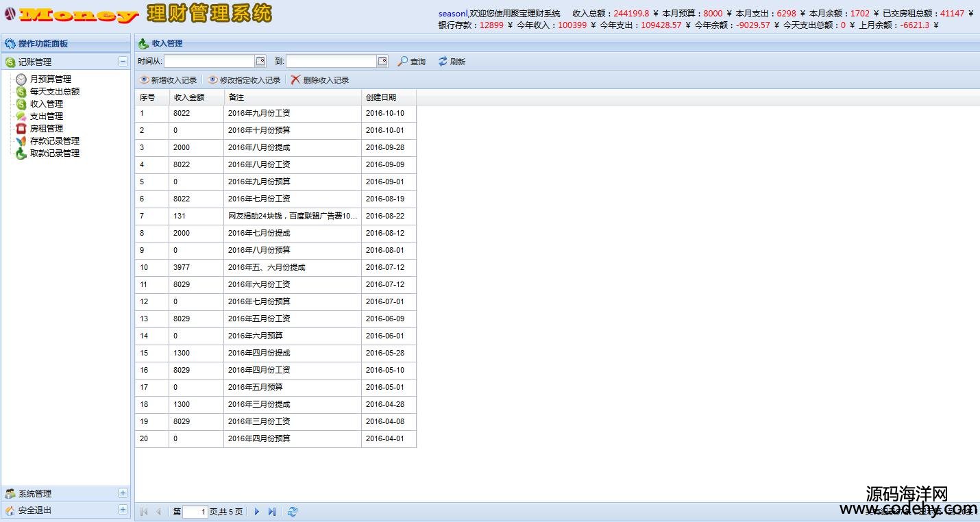Go to the next page arrow
This screenshot has width=980, height=522.
[x=257, y=511]
